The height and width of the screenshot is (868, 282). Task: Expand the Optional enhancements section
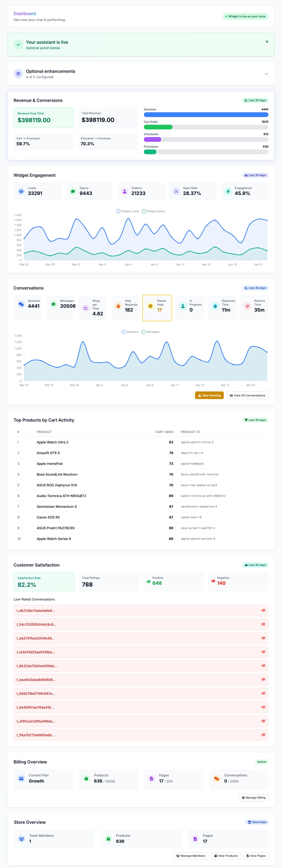[x=267, y=74]
